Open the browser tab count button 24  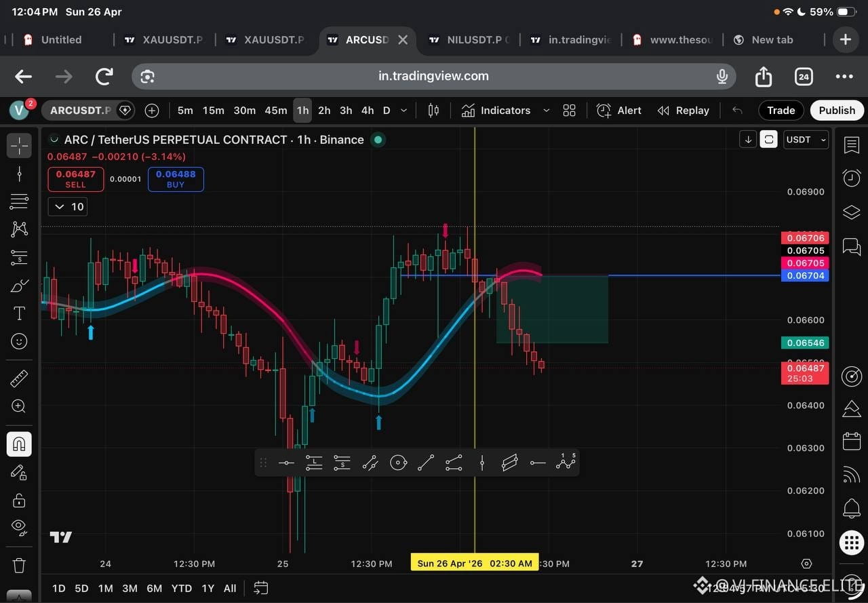804,77
